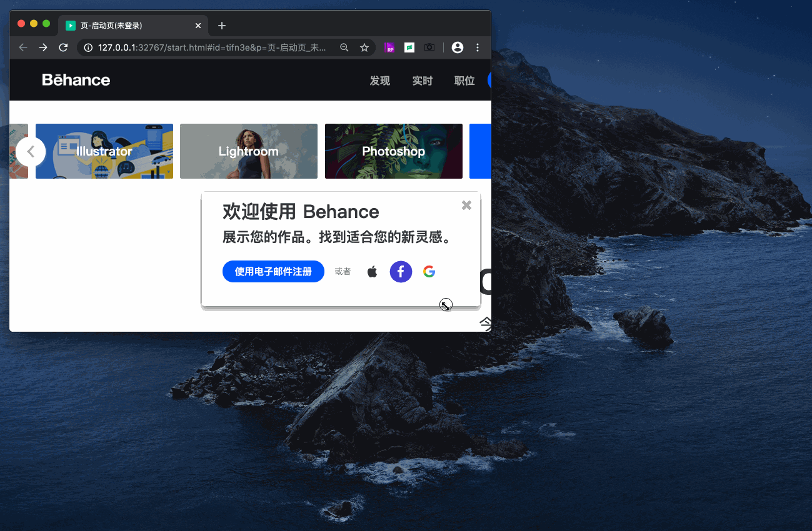Go back using the browser back arrow

23,47
